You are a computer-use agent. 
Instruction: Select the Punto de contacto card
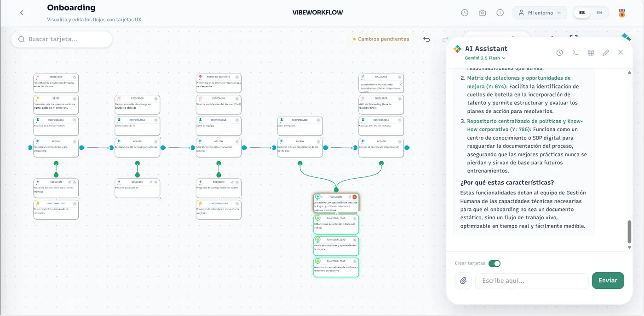coord(218,83)
